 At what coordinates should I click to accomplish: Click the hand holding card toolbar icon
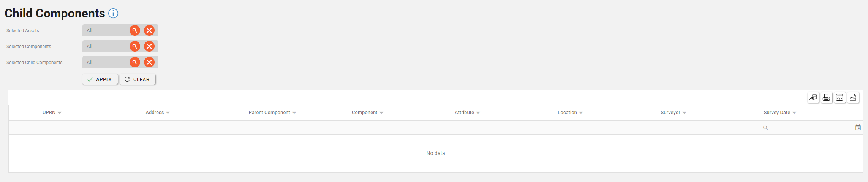pos(813,98)
